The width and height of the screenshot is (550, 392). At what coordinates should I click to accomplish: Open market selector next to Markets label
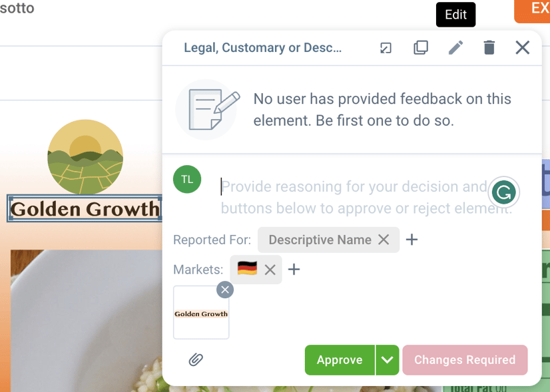pyautogui.click(x=293, y=270)
